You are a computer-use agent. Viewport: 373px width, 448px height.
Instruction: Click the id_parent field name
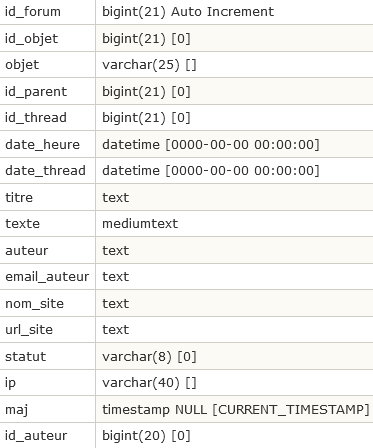click(x=36, y=91)
